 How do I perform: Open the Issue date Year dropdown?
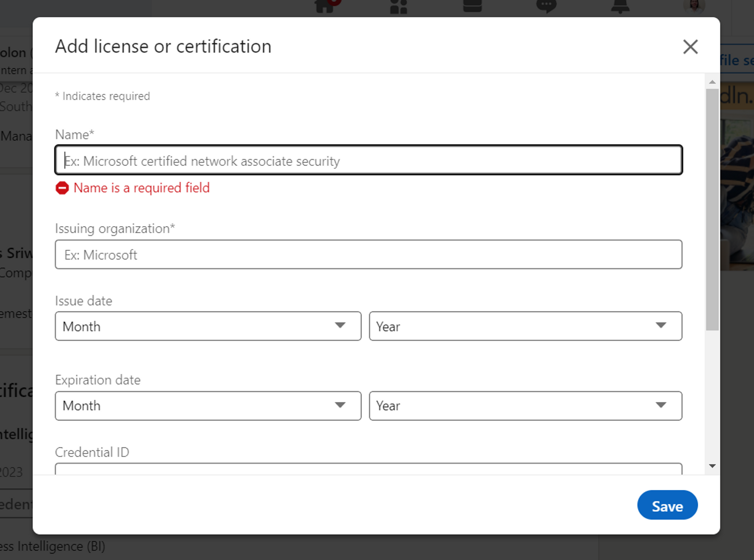point(526,326)
